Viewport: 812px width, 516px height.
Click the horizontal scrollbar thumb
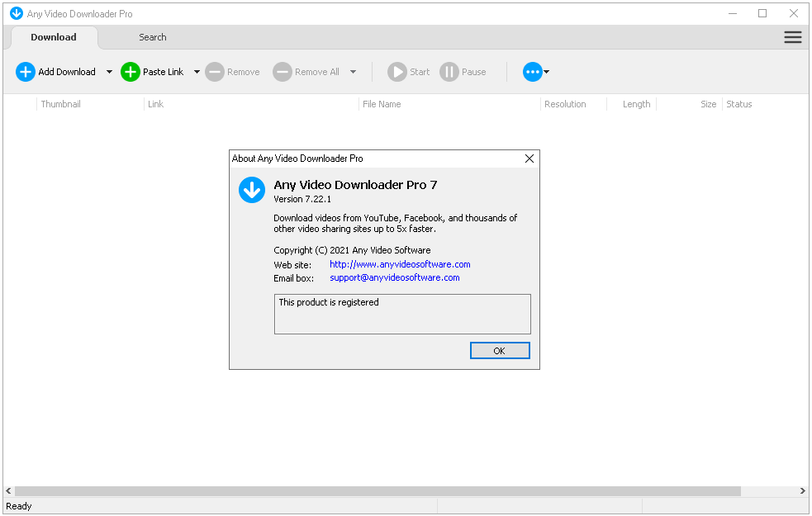pyautogui.click(x=378, y=490)
